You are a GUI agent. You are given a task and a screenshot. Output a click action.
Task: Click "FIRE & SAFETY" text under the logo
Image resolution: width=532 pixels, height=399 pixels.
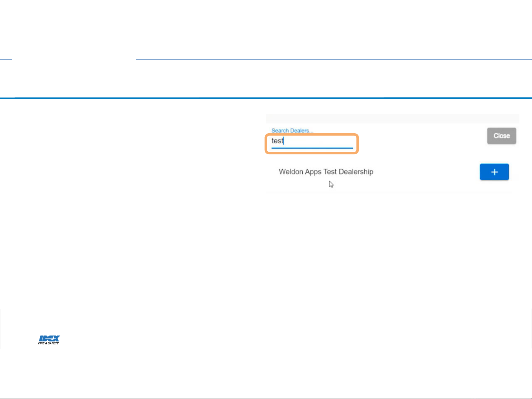(x=48, y=343)
